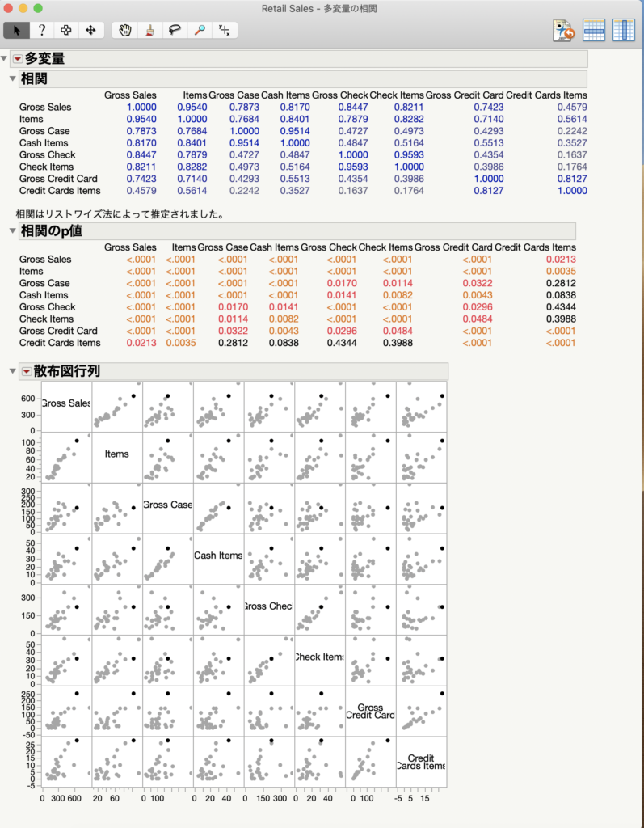The image size is (644, 828).
Task: Choose the selection cross tool
Action: click(66, 30)
